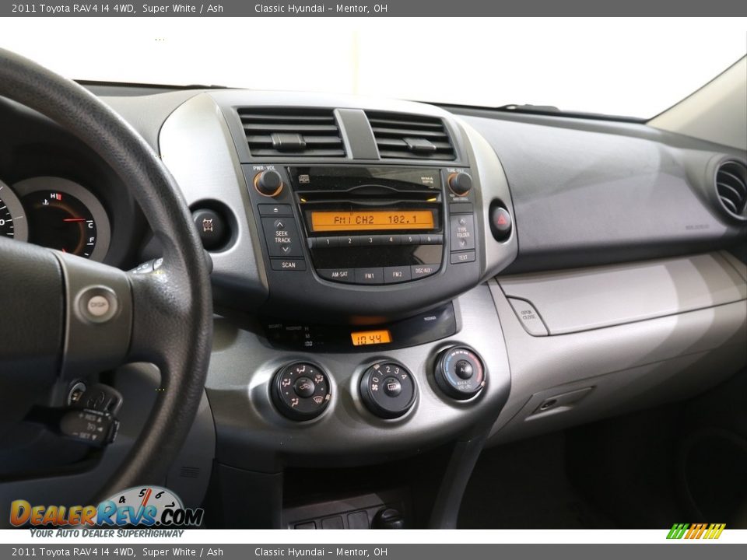
Task: Switch to AM-SAT band
Action: tap(339, 275)
